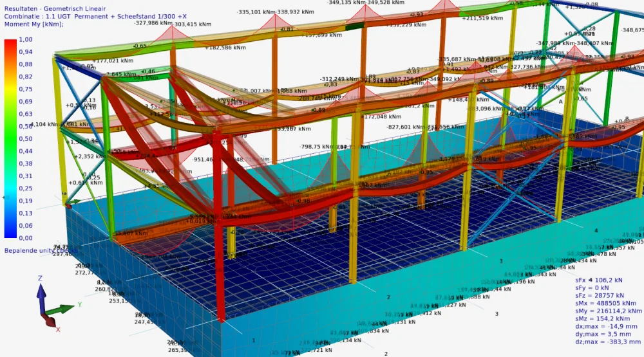The width and height of the screenshot is (644, 357).
Task: Click the unity check color legend bar
Action: [x=10, y=139]
